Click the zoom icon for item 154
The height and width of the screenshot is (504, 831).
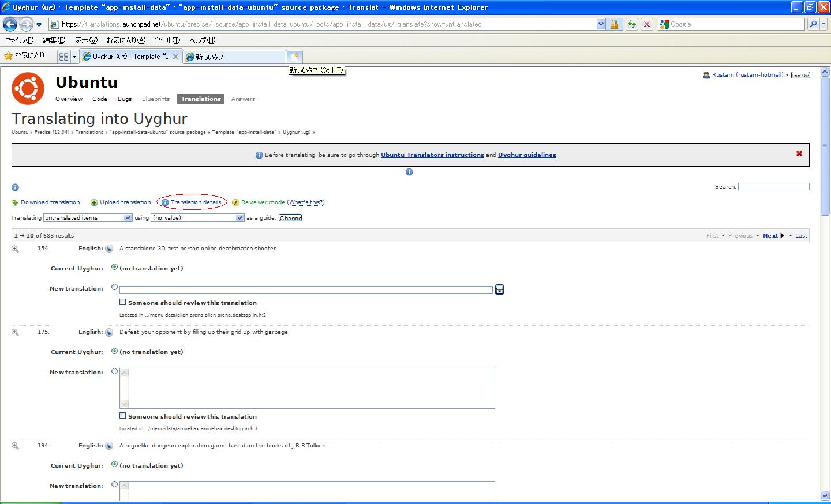(x=15, y=249)
